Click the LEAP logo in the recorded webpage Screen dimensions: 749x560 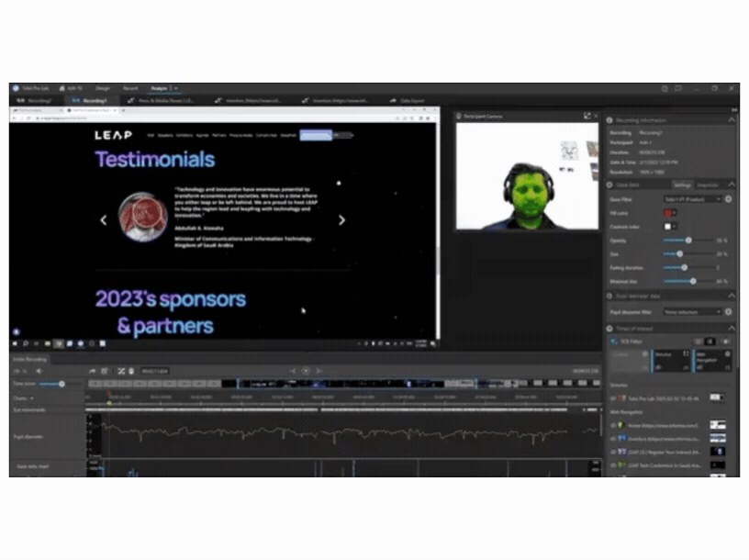[x=113, y=135]
